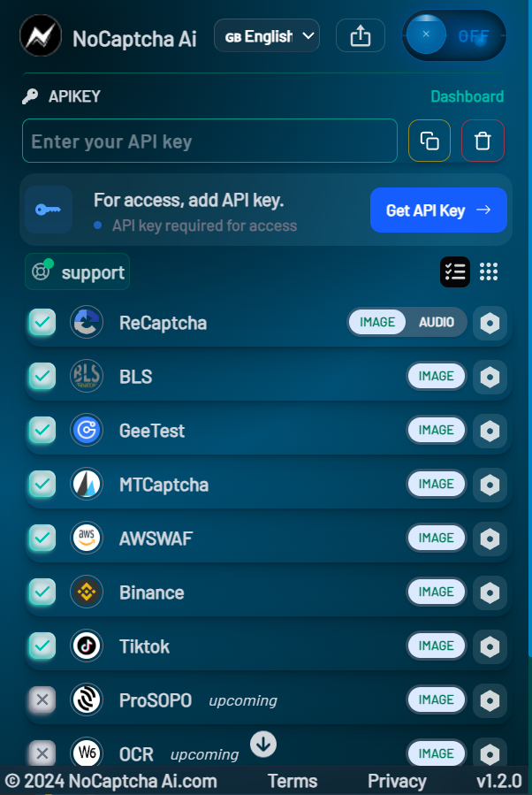Open the Dashboard link
Screen dimensions: 532x795
(x=467, y=96)
